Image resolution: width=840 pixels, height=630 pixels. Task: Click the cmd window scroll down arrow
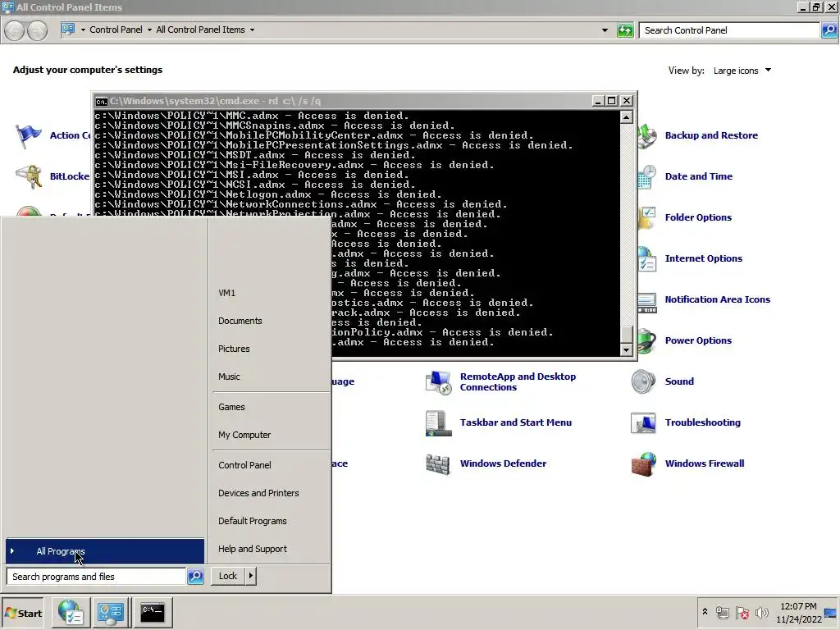626,349
